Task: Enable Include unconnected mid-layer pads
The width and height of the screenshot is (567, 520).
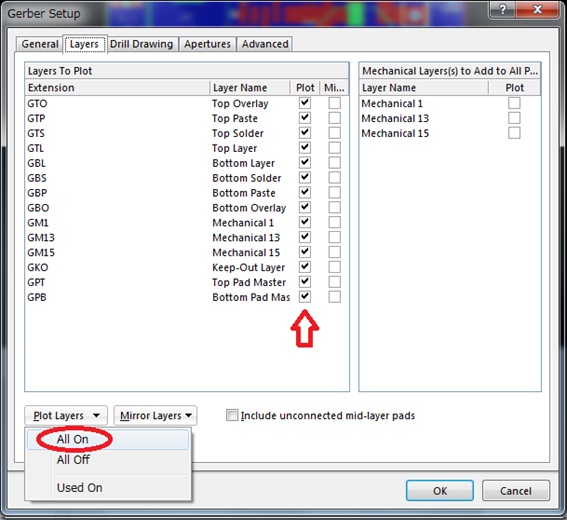Action: tap(232, 415)
